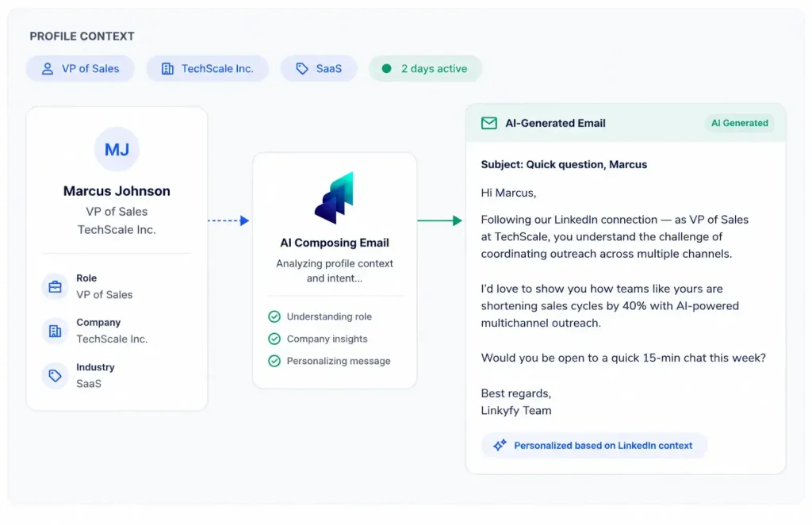Select the TechScale Inc. chip label
This screenshot has width=812, height=525.
click(x=217, y=69)
